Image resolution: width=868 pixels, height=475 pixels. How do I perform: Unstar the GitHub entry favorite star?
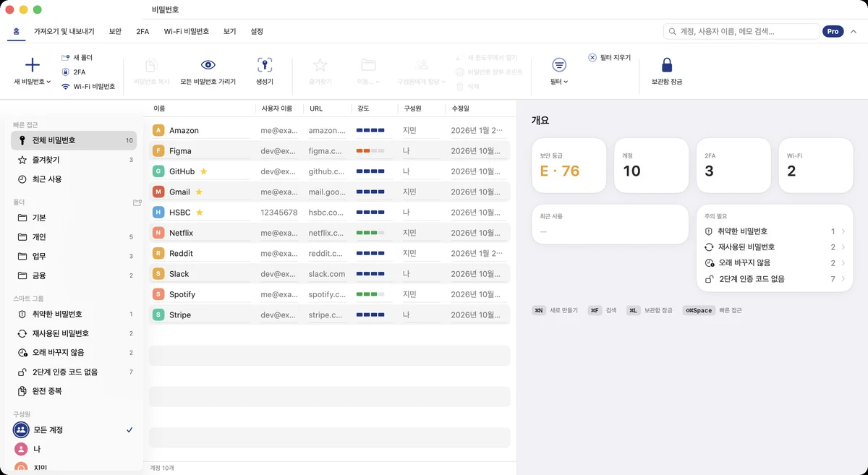(204, 171)
